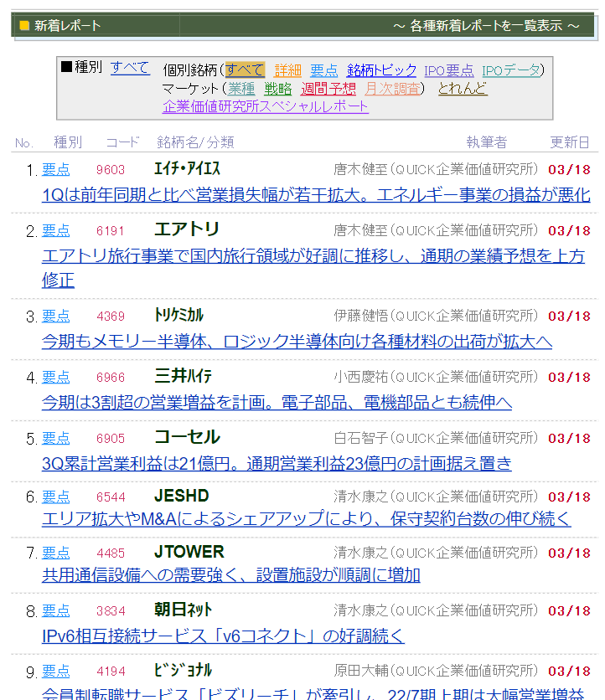Click the 新着レポート header title
This screenshot has height=700, width=605.
click(x=68, y=26)
